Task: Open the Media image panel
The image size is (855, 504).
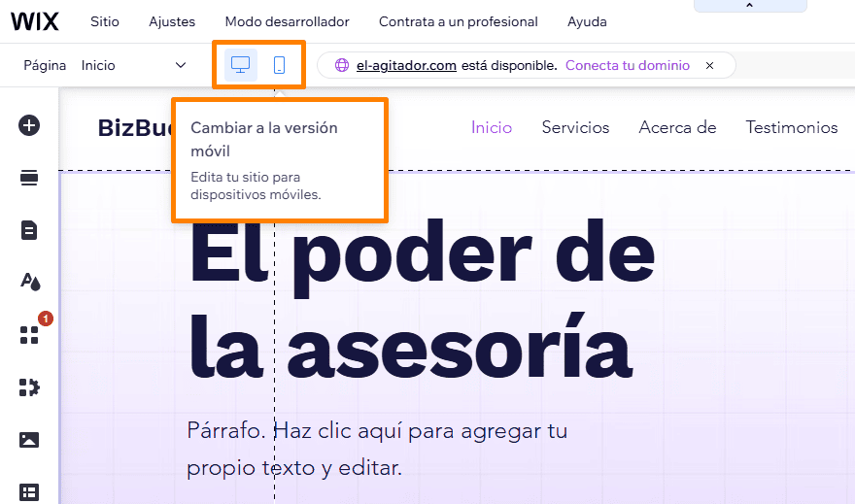Action: coord(29,440)
